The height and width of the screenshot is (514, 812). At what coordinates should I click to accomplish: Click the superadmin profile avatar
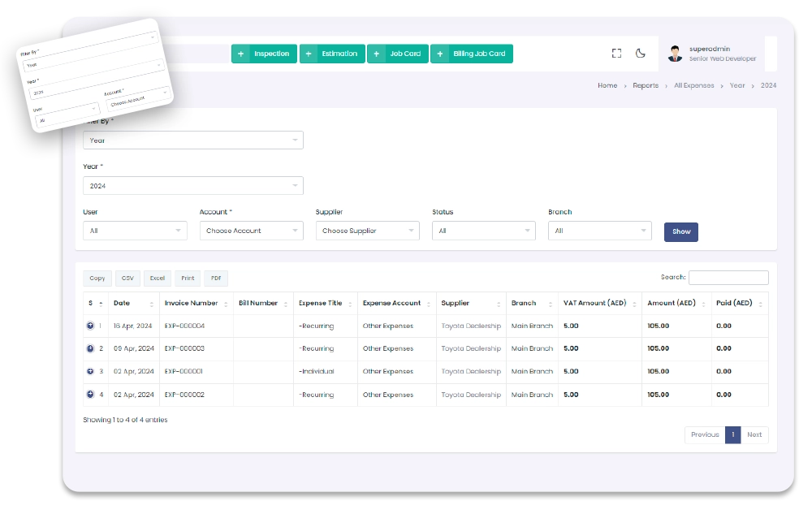pyautogui.click(x=675, y=54)
